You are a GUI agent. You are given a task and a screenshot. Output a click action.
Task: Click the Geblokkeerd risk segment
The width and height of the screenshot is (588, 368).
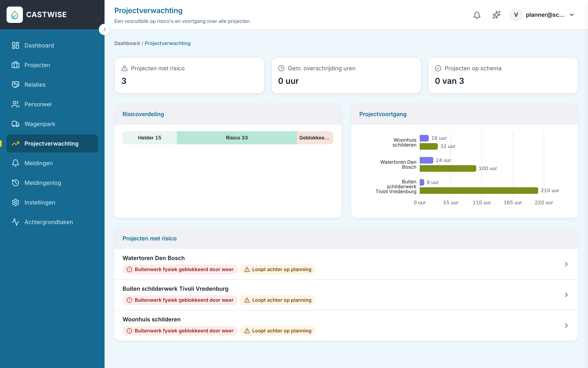click(315, 138)
